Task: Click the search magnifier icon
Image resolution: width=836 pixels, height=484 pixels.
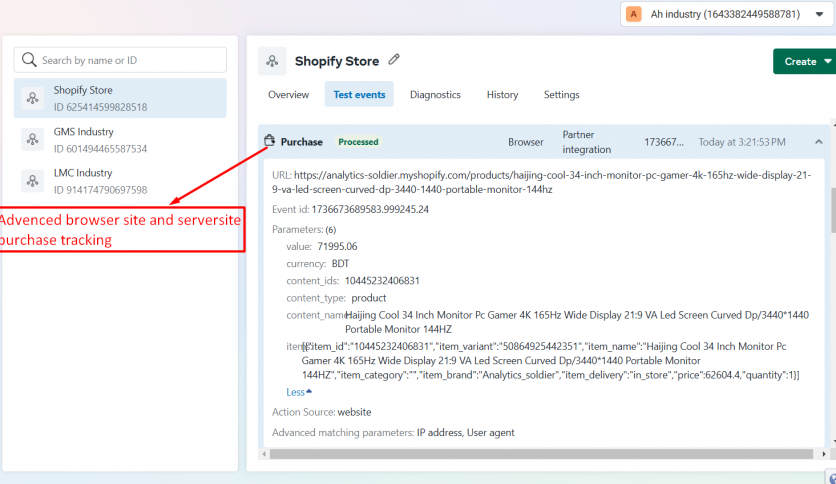Action: pos(29,60)
